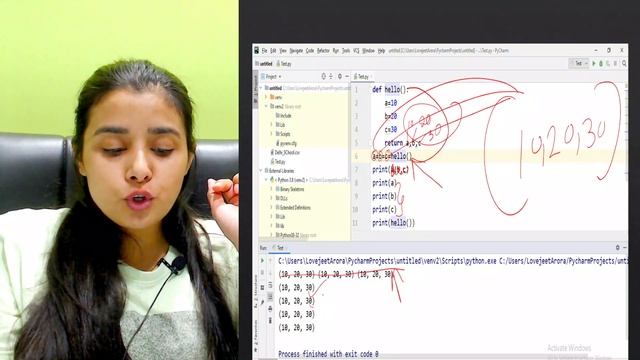The width and height of the screenshot is (640, 360).
Task: Open the Help menu
Action: click(381, 51)
